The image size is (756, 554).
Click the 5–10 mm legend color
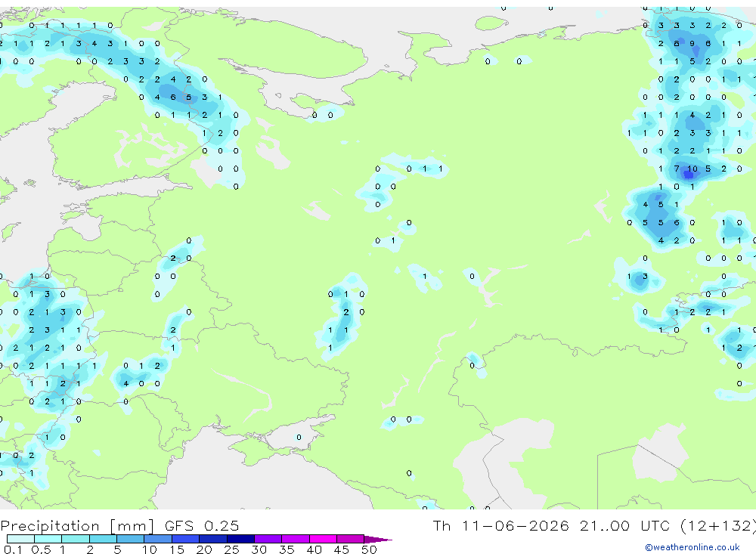click(x=130, y=539)
